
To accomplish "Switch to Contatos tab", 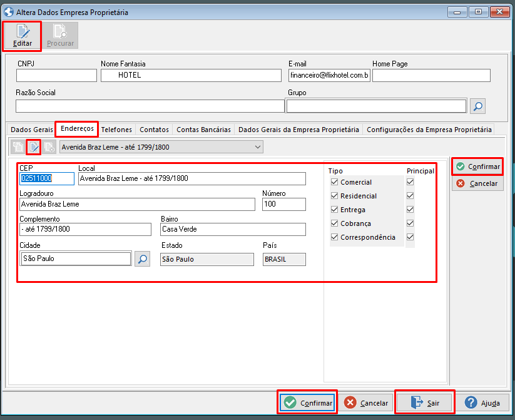I will coord(154,130).
